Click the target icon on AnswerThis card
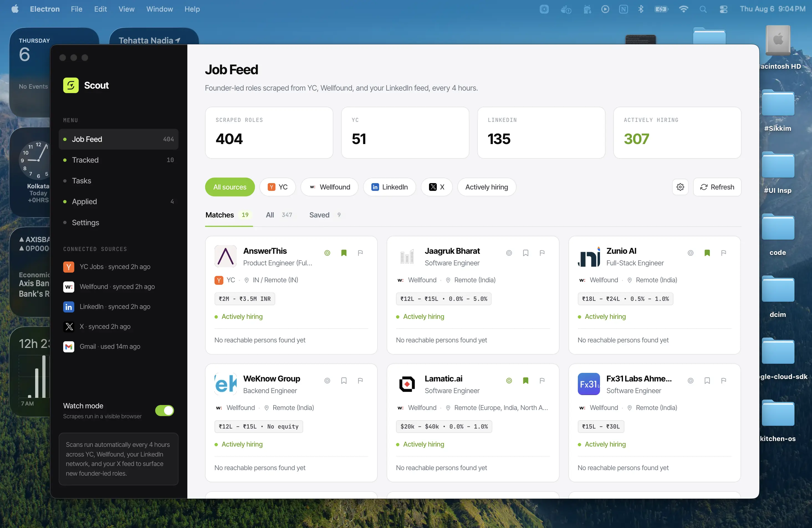Viewport: 812px width, 528px height. [x=327, y=253]
